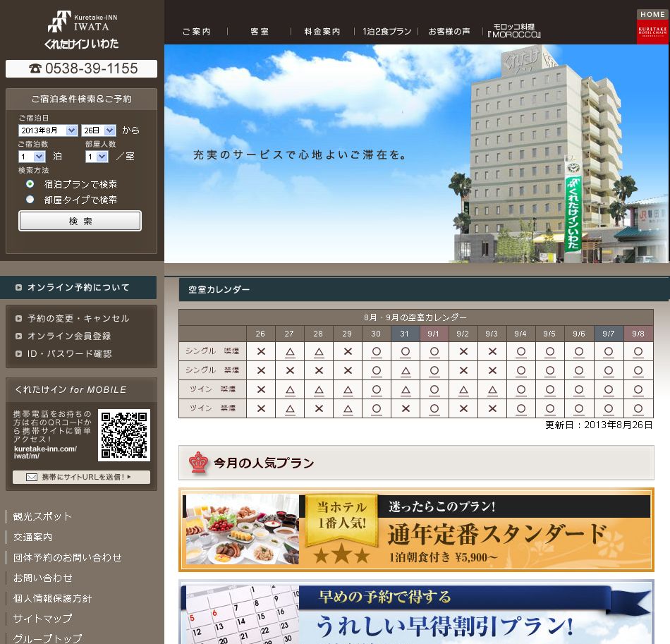Open the ご宿泊数 nights dropdown
670x644 pixels.
pyautogui.click(x=32, y=157)
